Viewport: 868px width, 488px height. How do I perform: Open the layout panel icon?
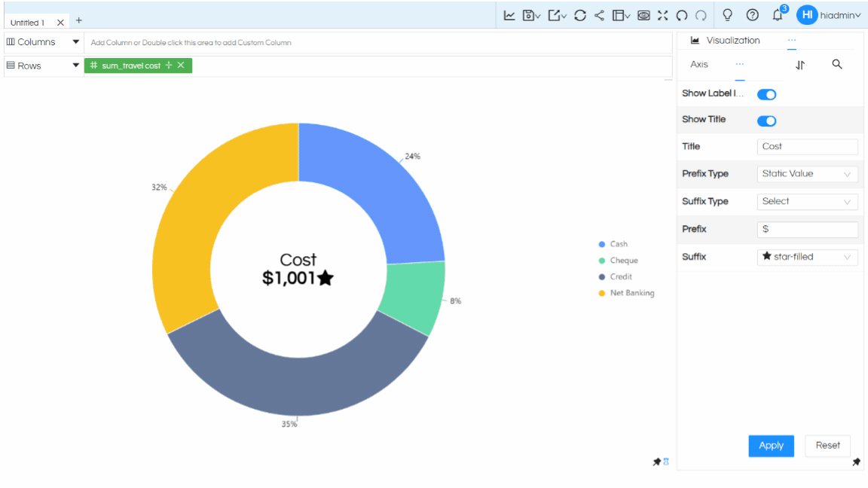click(621, 16)
